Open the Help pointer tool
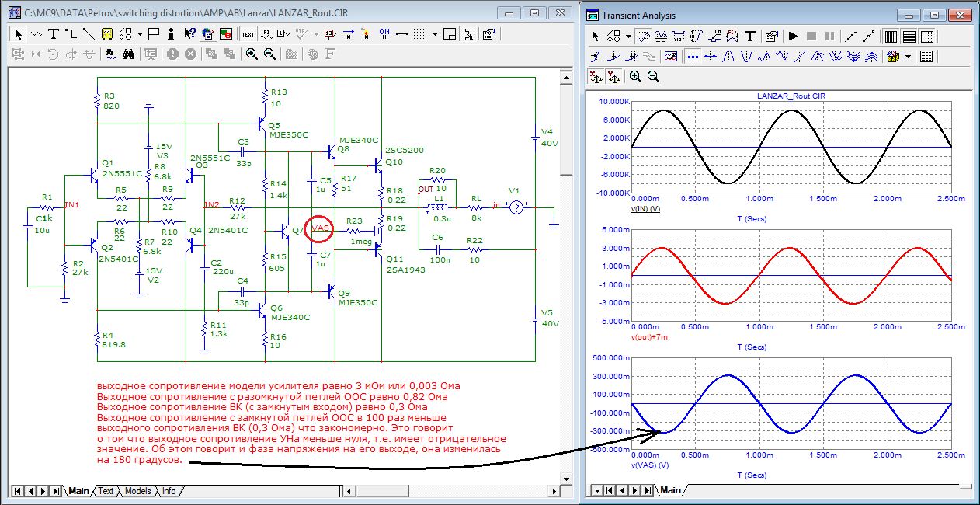Viewport: 980px width, 505px height. click(x=189, y=34)
